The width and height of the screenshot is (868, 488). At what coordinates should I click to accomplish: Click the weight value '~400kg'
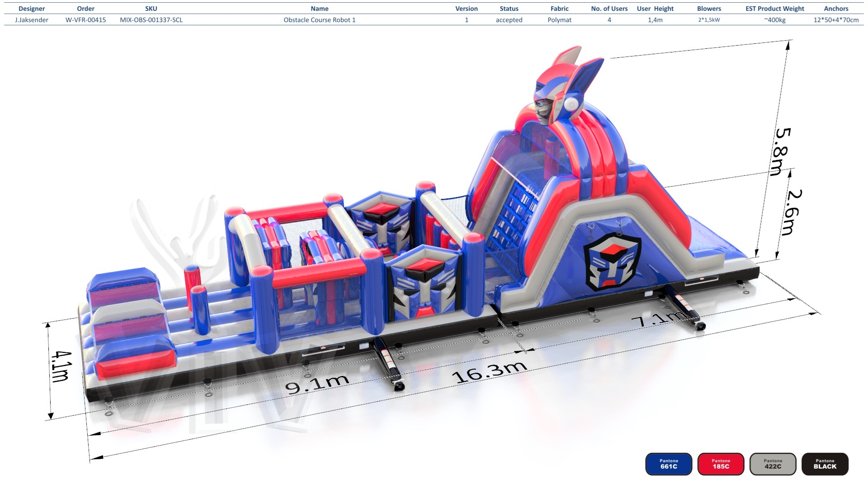775,20
